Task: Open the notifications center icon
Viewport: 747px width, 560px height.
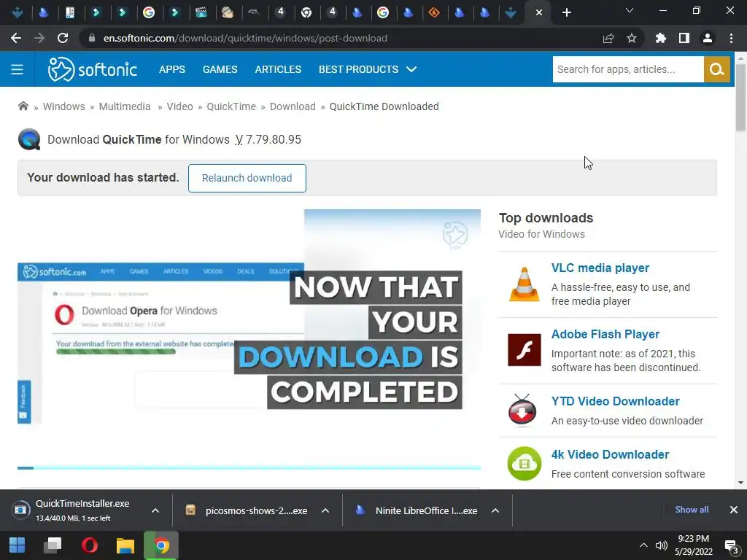Action: 731,545
